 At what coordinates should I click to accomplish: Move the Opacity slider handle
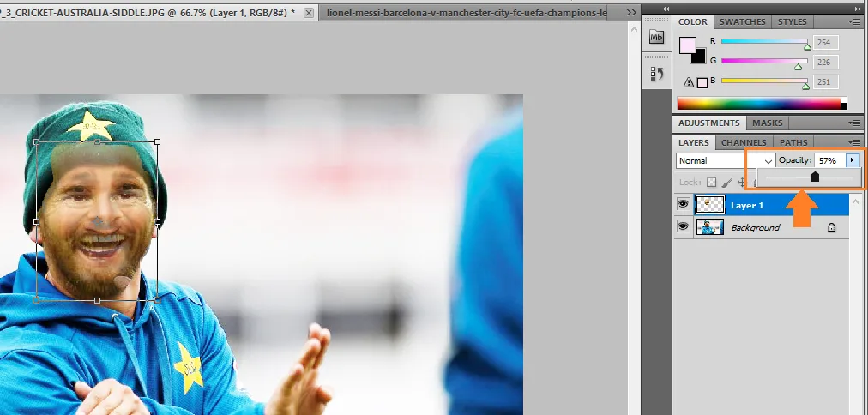(815, 177)
